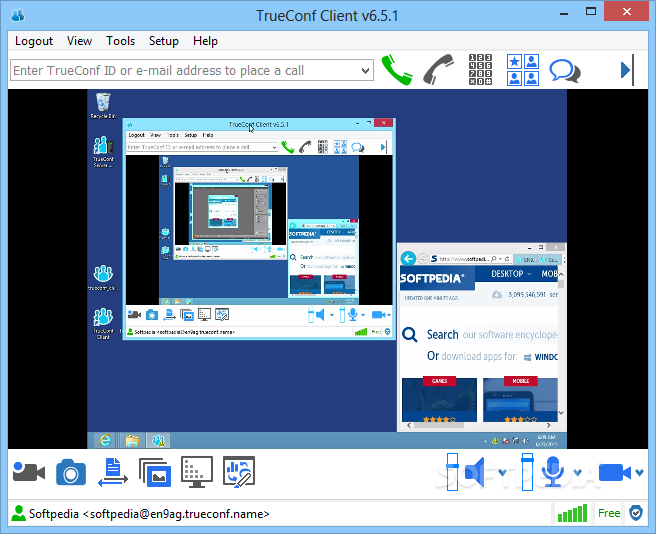Adjust the speaker volume slider
Image resolution: width=656 pixels, height=534 pixels.
(x=452, y=472)
